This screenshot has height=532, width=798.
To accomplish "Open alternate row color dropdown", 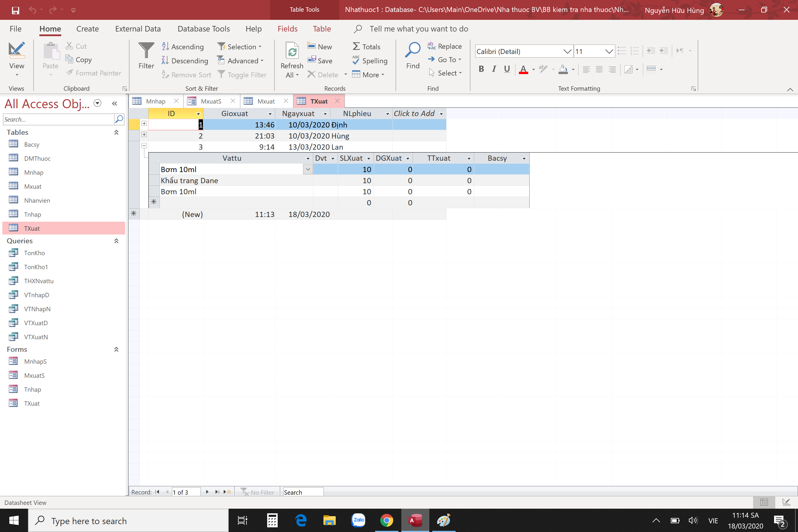I will click(x=661, y=69).
